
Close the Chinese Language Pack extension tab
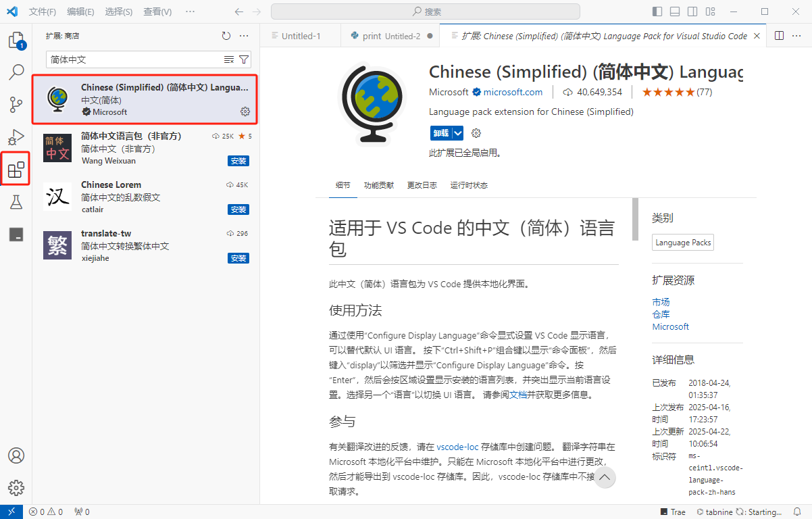click(757, 36)
